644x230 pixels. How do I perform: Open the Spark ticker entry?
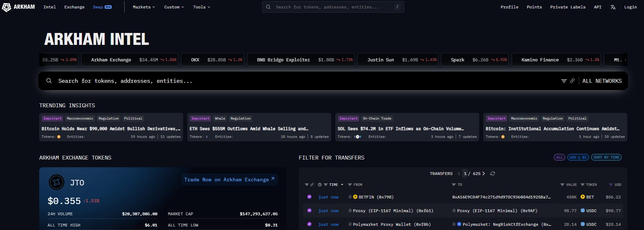[x=475, y=60]
